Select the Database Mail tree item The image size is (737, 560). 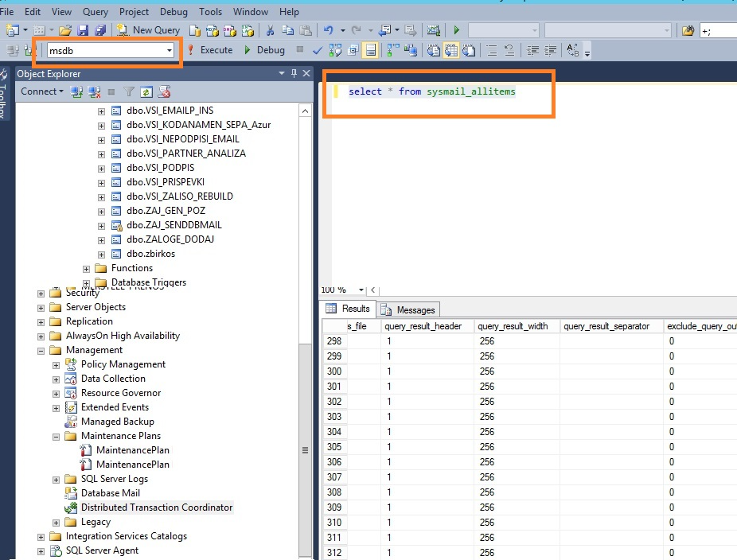[110, 493]
